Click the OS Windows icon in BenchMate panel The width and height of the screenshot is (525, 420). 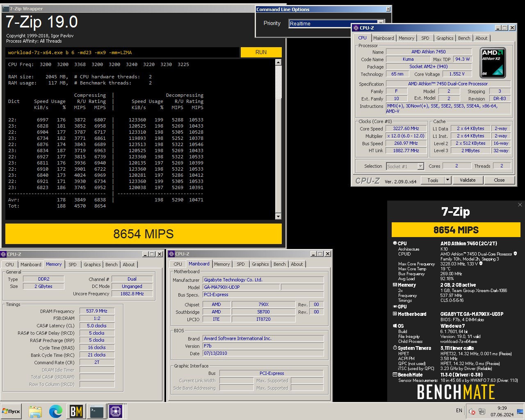(395, 326)
